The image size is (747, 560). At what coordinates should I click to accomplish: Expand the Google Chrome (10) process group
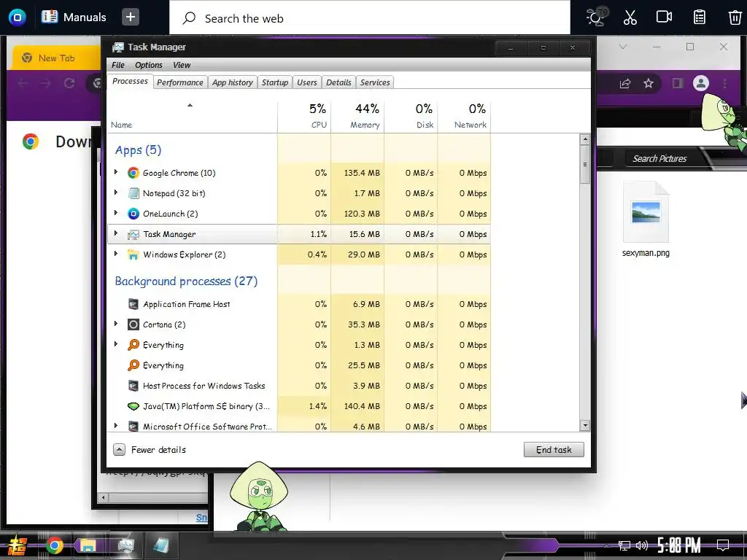pyautogui.click(x=116, y=172)
